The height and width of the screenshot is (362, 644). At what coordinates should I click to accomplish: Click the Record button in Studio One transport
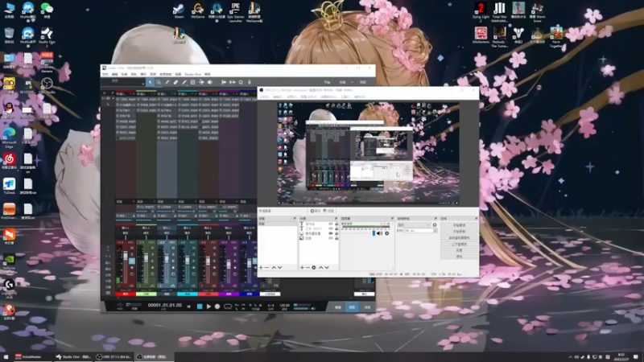pos(217,306)
